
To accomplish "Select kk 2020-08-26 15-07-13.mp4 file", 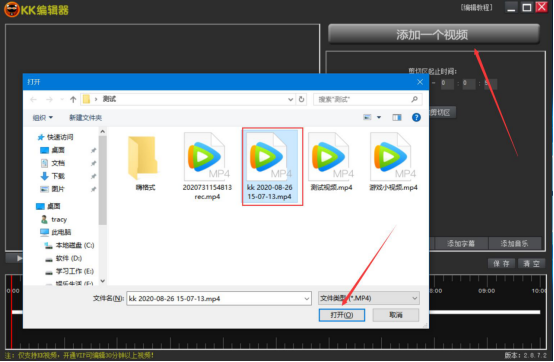I will coord(270,166).
